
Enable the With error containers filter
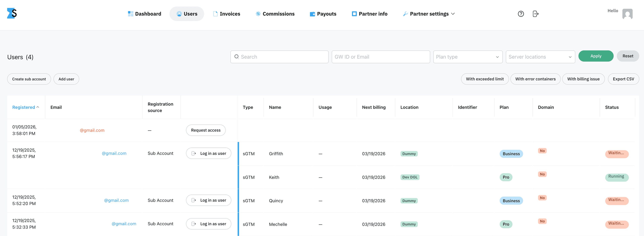point(535,79)
